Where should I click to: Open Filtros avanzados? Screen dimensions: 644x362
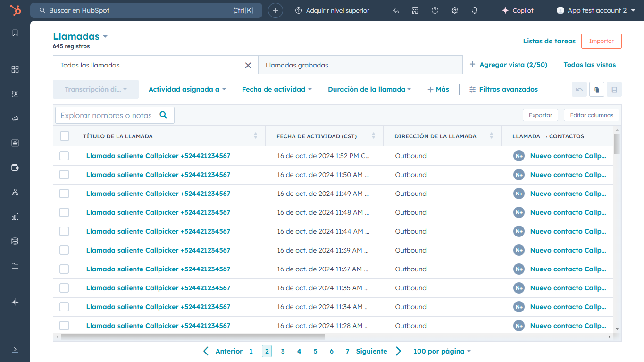tap(503, 89)
